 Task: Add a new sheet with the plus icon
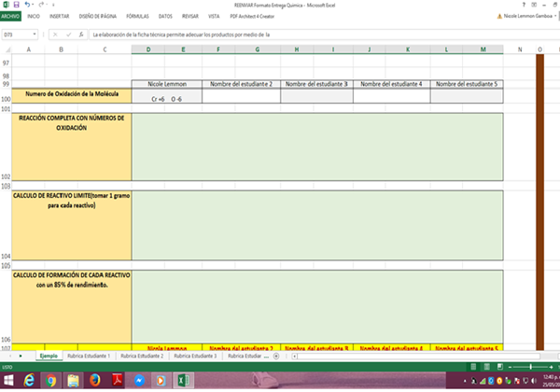pos(276,356)
